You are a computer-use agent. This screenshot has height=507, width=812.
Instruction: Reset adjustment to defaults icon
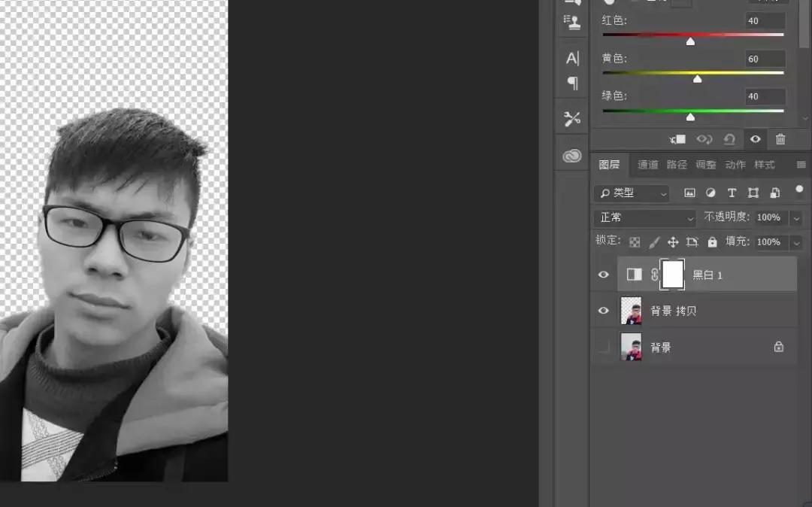click(x=729, y=139)
